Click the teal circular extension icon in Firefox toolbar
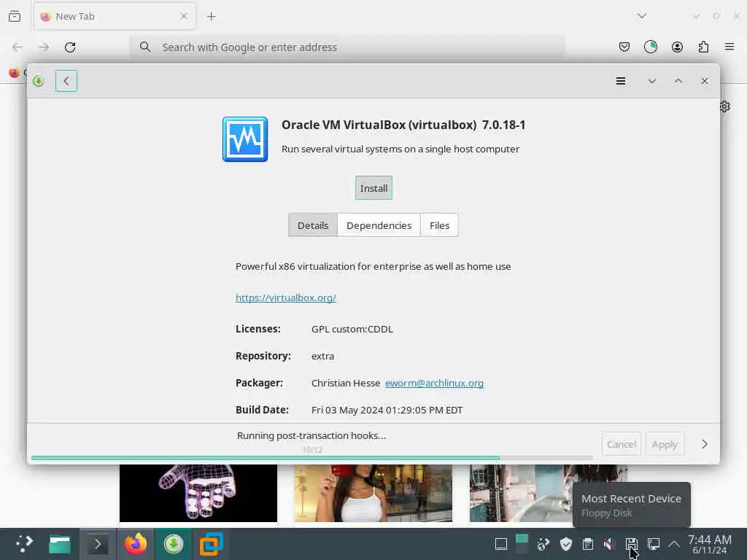The image size is (747, 560). point(650,47)
